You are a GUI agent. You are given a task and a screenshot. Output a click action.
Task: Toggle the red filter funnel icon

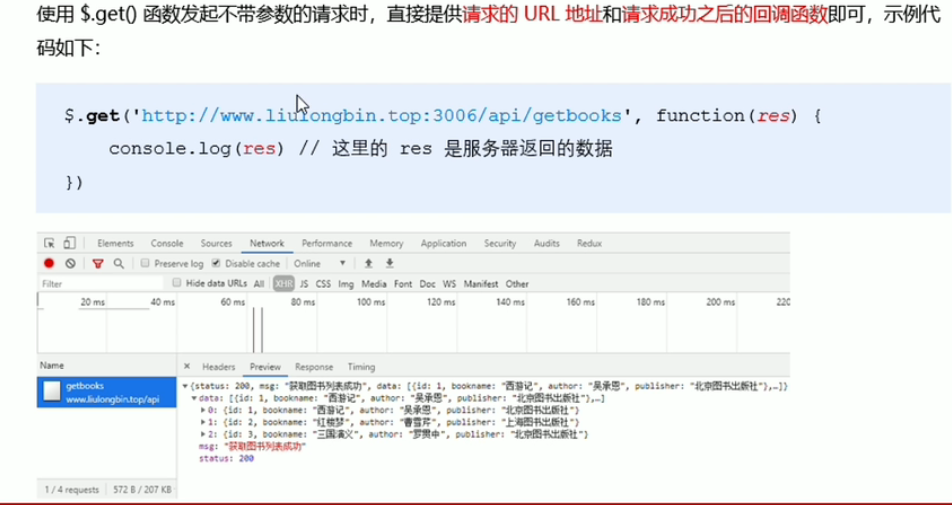pyautogui.click(x=98, y=264)
